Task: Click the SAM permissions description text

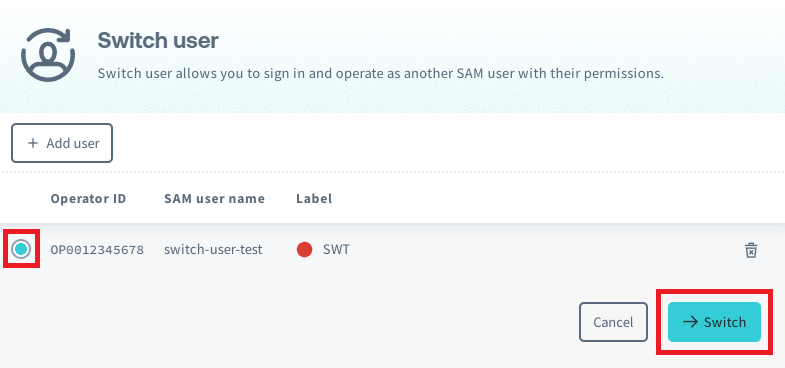Action: [x=380, y=74]
